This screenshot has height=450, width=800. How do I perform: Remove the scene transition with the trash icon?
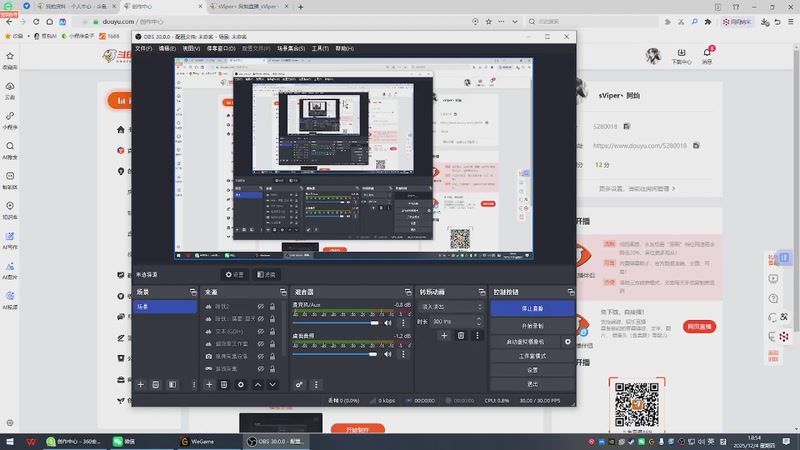pyautogui.click(x=461, y=335)
